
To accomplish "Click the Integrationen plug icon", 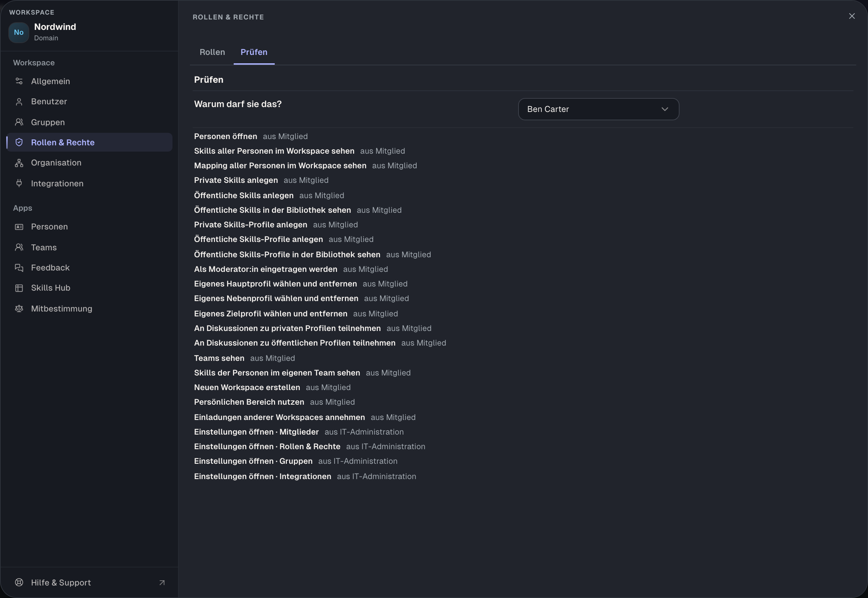I will tap(19, 183).
